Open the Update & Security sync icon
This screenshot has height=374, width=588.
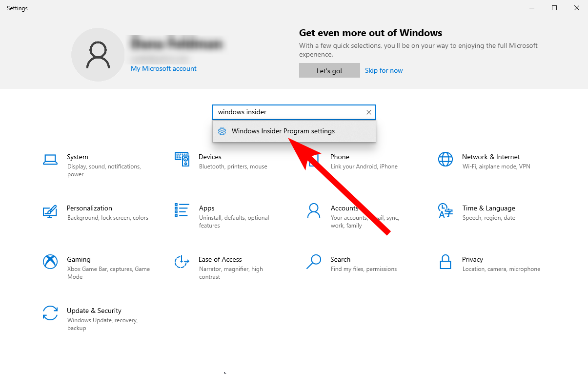50,313
